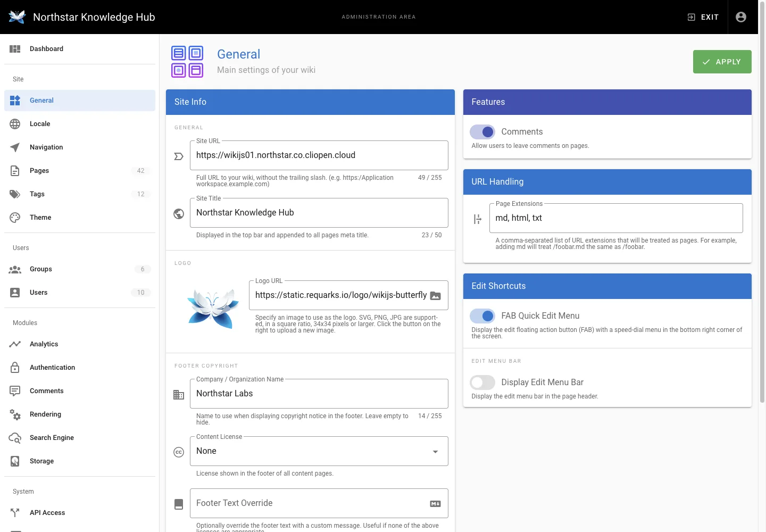Click the Users count badge 10
This screenshot has height=532, width=766.
140,293
